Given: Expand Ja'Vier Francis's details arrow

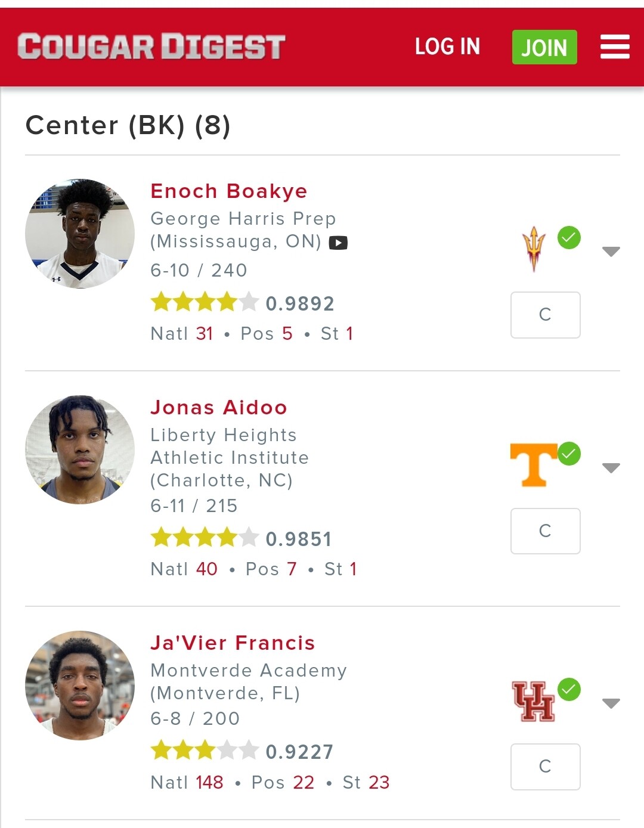Looking at the screenshot, I should 611,703.
